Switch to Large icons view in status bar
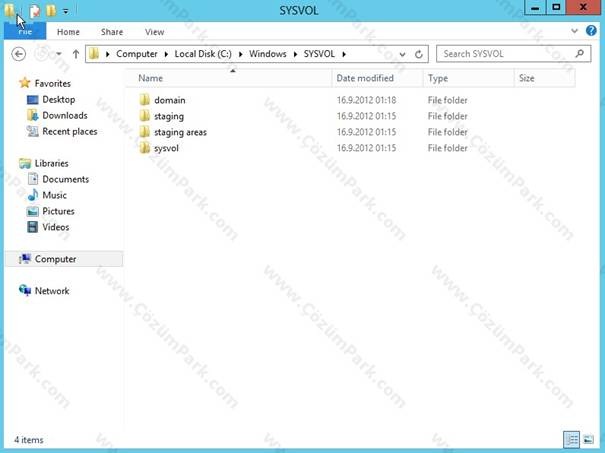The image size is (605, 453). pyautogui.click(x=588, y=439)
